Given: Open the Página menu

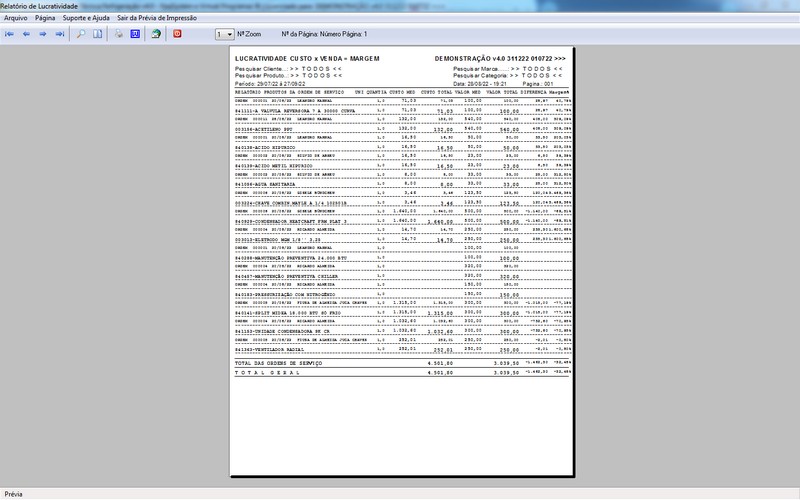Looking at the screenshot, I should 45,18.
